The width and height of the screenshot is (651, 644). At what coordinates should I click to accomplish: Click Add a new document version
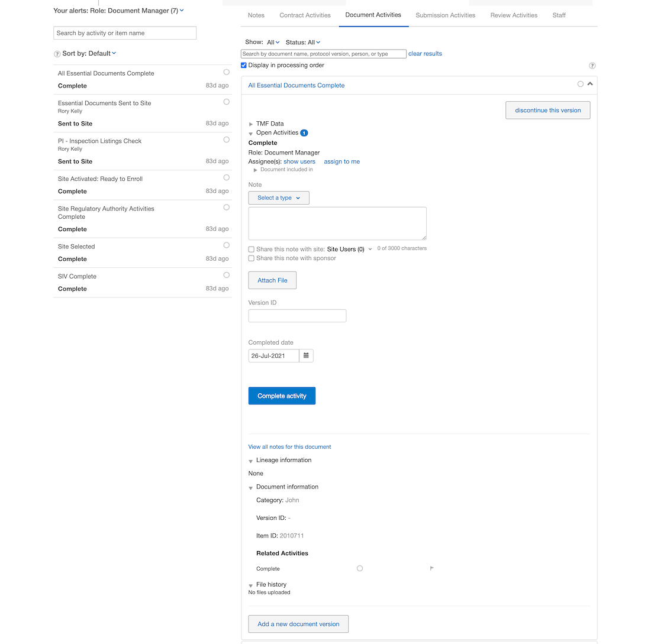click(298, 624)
